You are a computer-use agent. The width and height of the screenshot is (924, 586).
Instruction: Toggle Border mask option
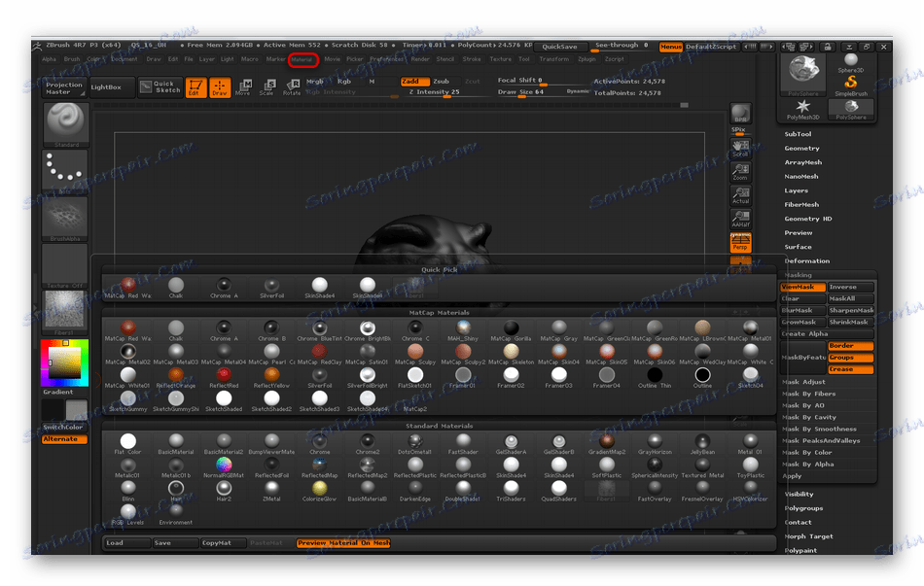point(850,346)
